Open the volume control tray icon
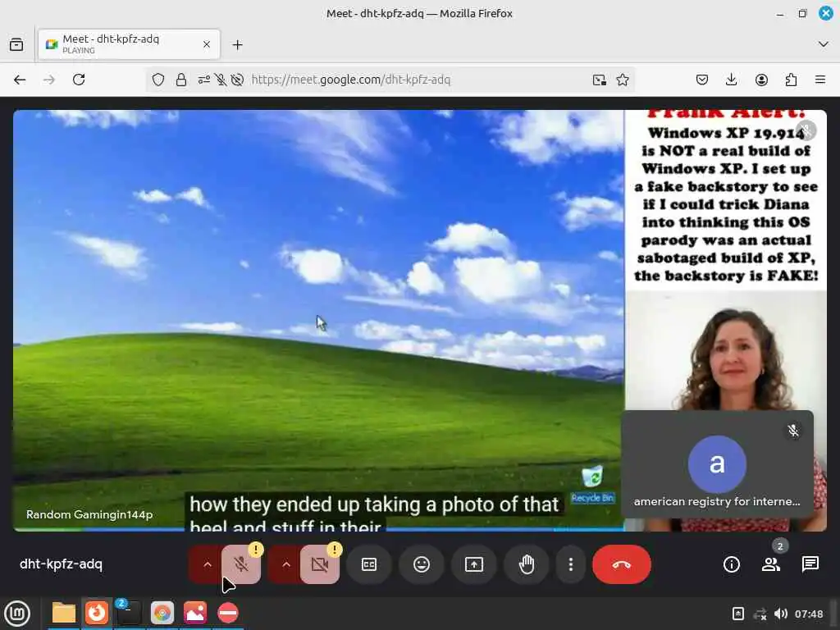The width and height of the screenshot is (840, 630). [x=781, y=614]
